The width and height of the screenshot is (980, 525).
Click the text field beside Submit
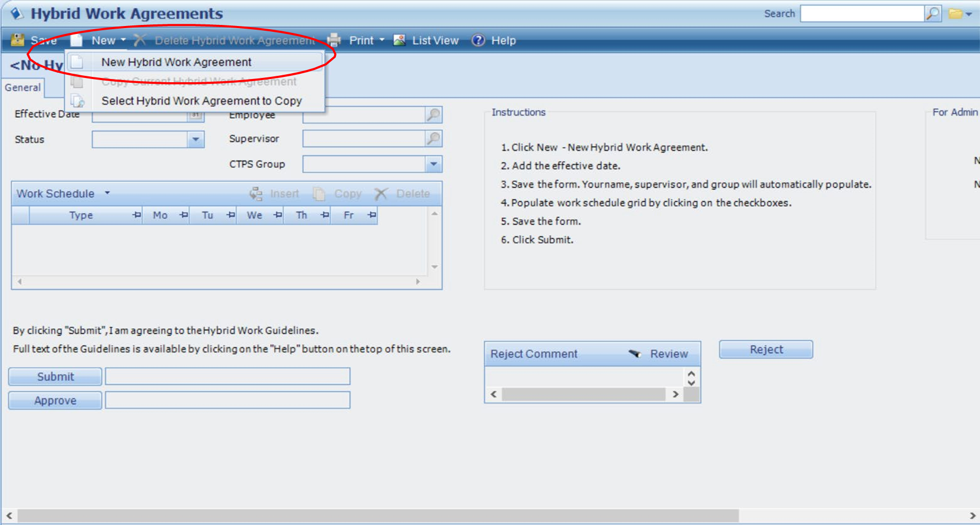tap(228, 377)
